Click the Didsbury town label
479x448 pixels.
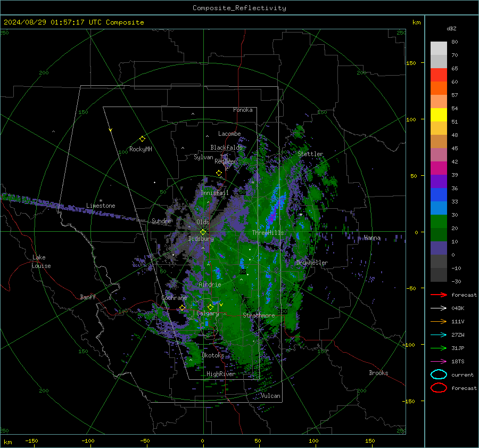[x=201, y=239]
